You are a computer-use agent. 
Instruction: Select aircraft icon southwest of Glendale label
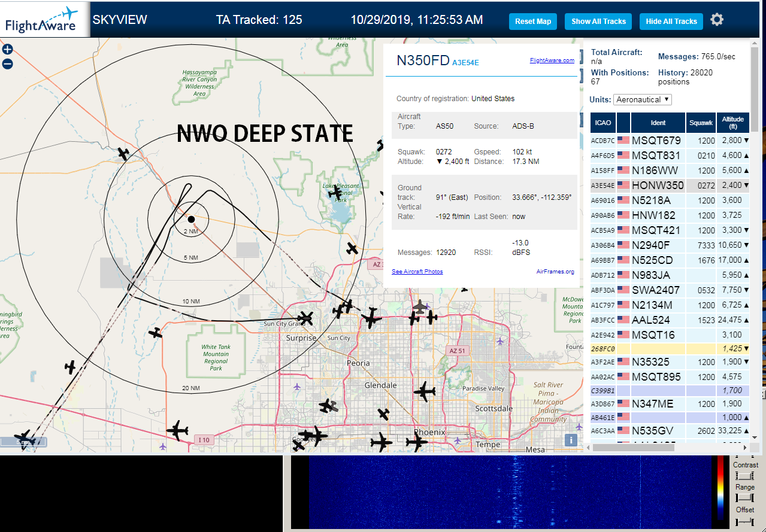tap(328, 406)
